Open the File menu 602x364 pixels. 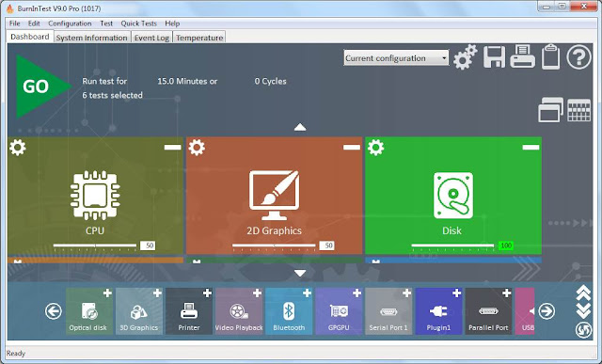pos(15,24)
